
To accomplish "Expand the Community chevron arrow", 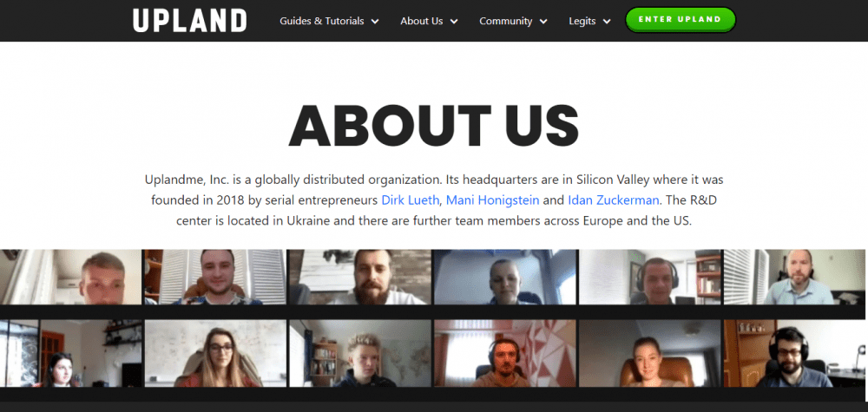I will pyautogui.click(x=543, y=22).
